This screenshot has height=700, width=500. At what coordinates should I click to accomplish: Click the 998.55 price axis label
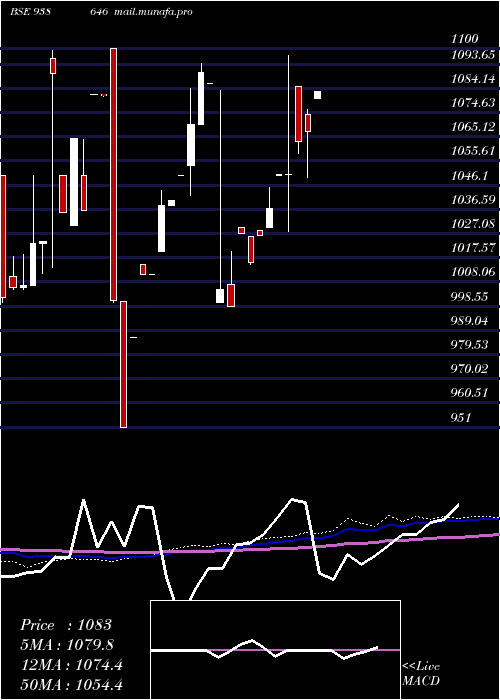coord(469,296)
